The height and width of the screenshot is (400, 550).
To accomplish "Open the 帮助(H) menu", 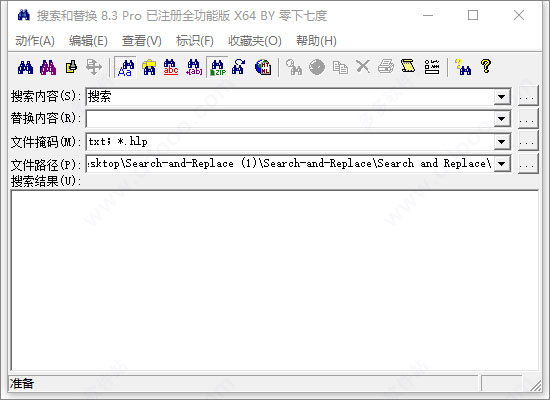I will pos(316,41).
